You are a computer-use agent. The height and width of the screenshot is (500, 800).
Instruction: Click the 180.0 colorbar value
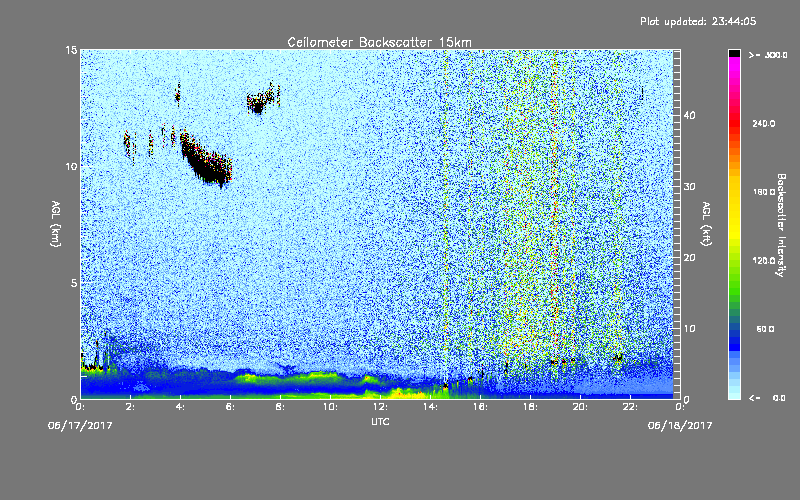coord(763,192)
